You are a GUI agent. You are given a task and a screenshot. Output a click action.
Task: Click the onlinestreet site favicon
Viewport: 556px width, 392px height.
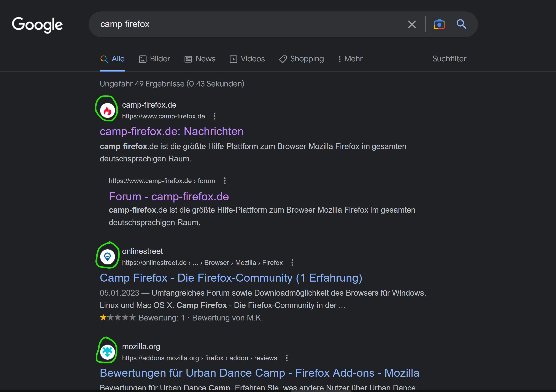click(108, 257)
